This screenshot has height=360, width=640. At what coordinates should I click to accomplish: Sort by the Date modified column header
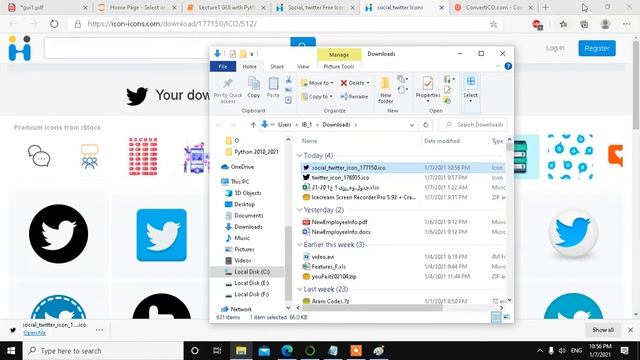click(442, 141)
